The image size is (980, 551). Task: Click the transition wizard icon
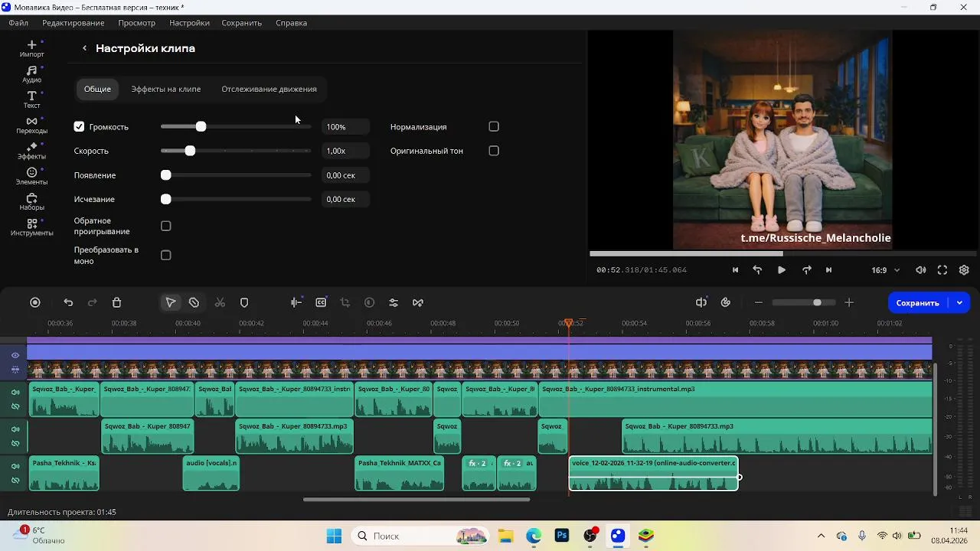click(418, 303)
